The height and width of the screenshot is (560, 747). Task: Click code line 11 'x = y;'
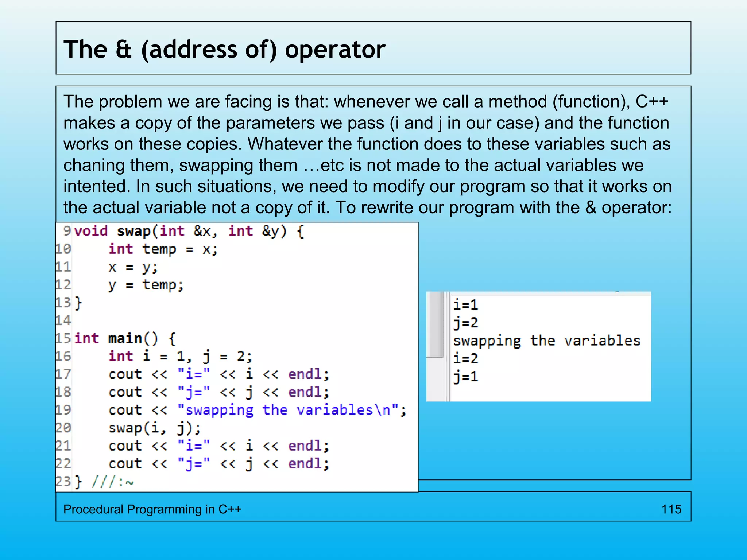(x=133, y=268)
